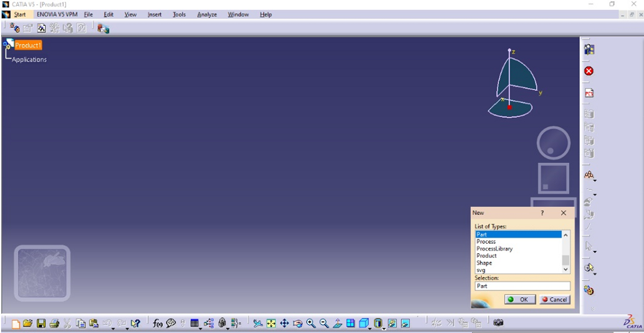Open the Analyze menu
644x333 pixels.
tap(207, 15)
